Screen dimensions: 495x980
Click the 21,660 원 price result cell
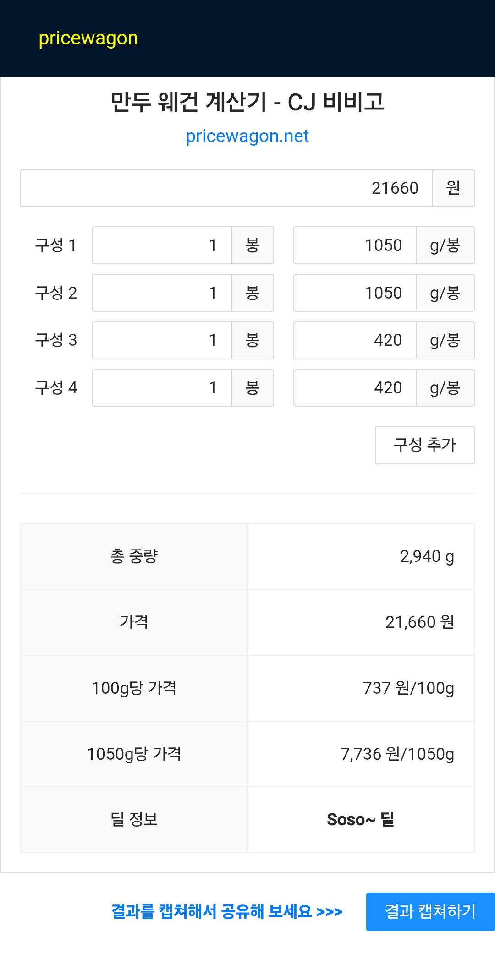[419, 622]
